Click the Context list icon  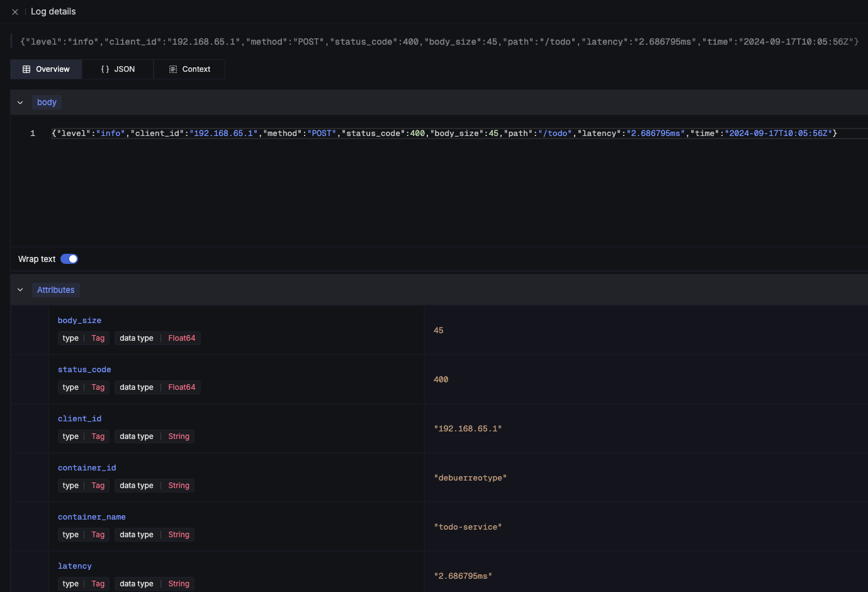[x=173, y=69]
